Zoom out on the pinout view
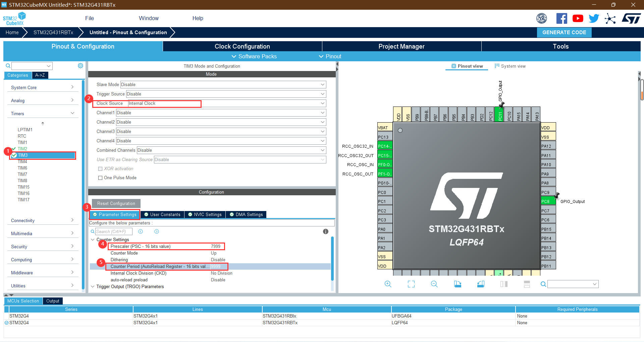 pos(434,284)
